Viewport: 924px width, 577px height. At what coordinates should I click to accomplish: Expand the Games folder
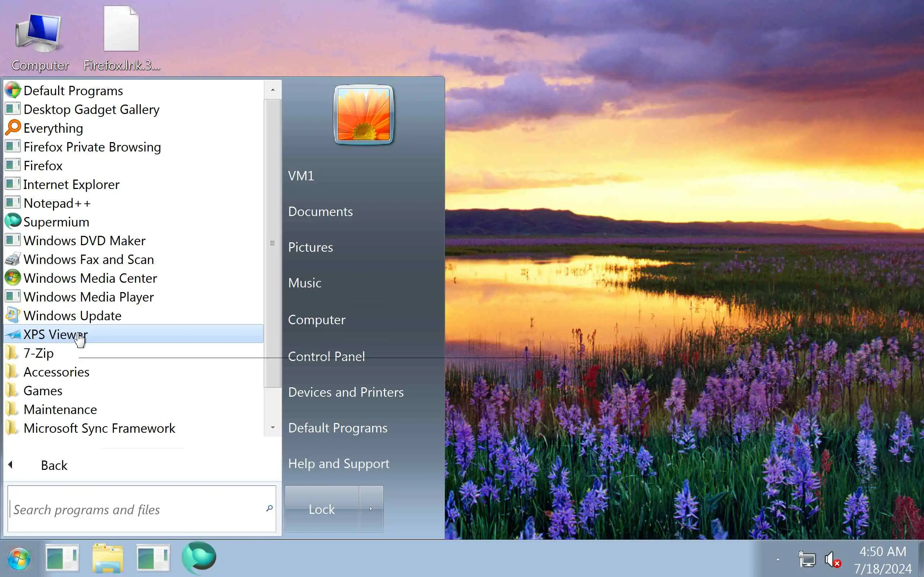point(43,391)
